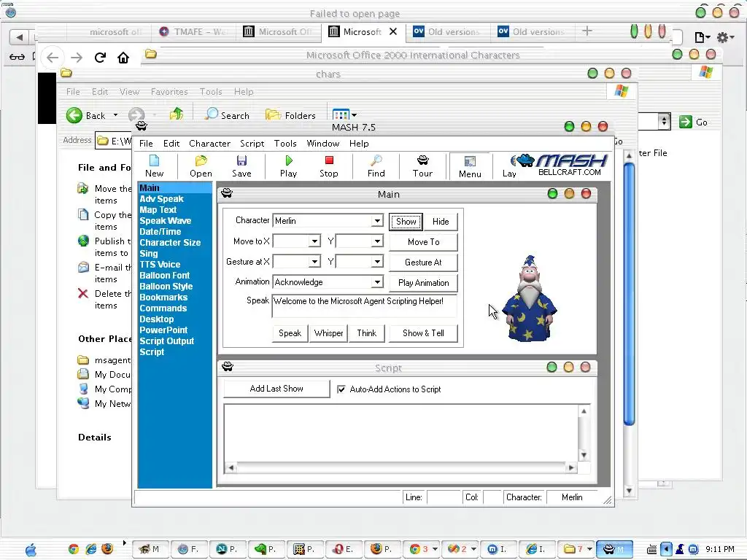Open new browser tab with plus
This screenshot has width=747, height=560.
(x=587, y=31)
